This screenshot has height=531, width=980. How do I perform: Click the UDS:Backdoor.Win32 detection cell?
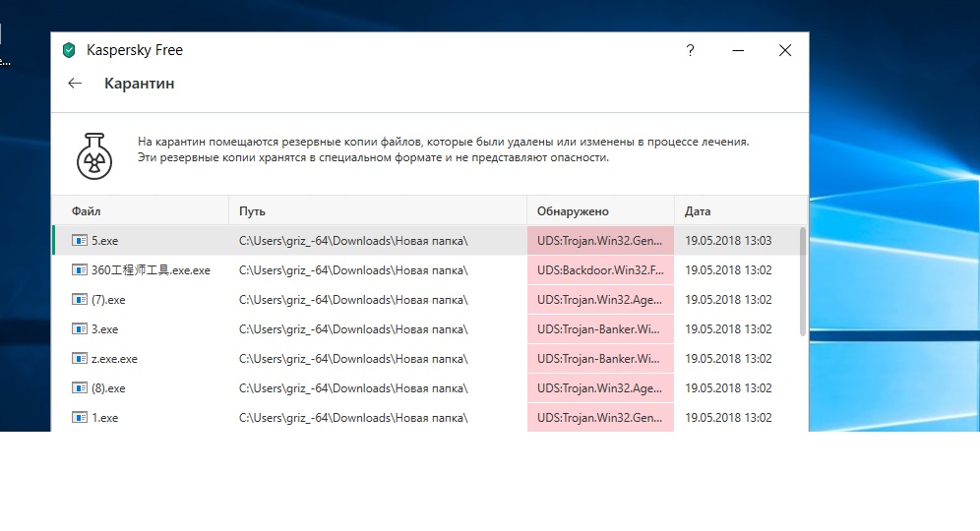600,269
